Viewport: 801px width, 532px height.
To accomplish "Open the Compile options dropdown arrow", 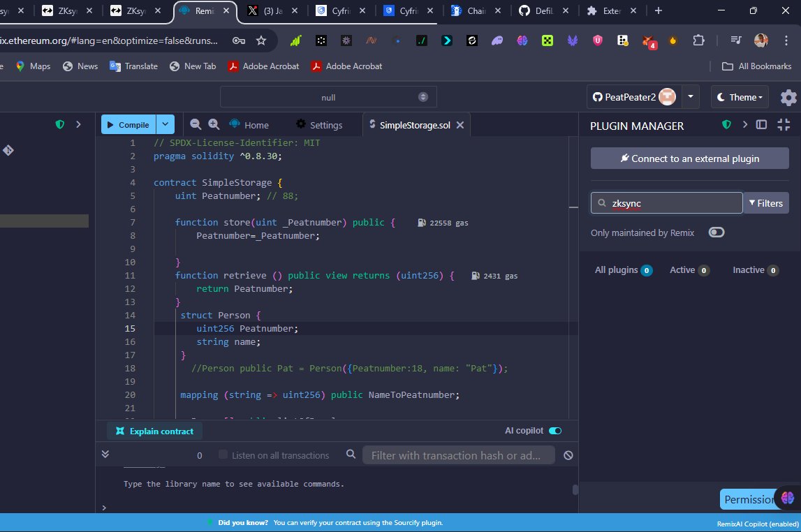I will (x=165, y=124).
